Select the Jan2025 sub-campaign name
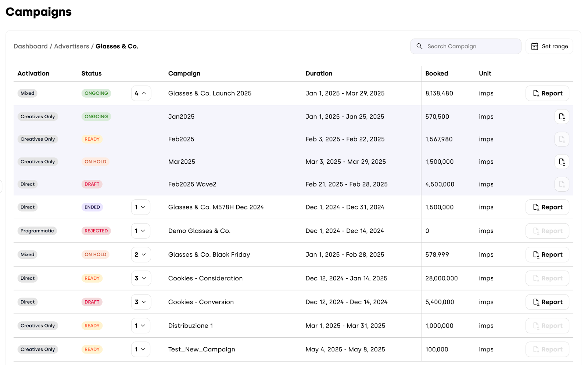This screenshot has height=373, width=588. click(181, 117)
